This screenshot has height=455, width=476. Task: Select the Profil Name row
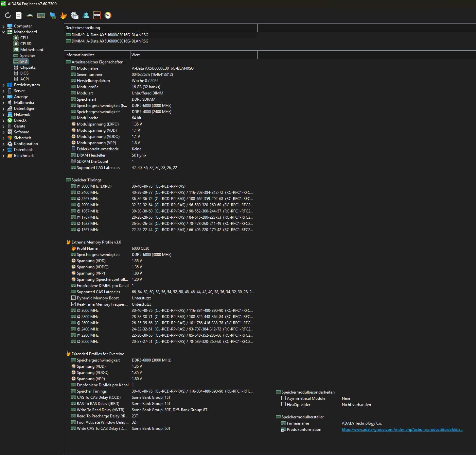coord(160,248)
